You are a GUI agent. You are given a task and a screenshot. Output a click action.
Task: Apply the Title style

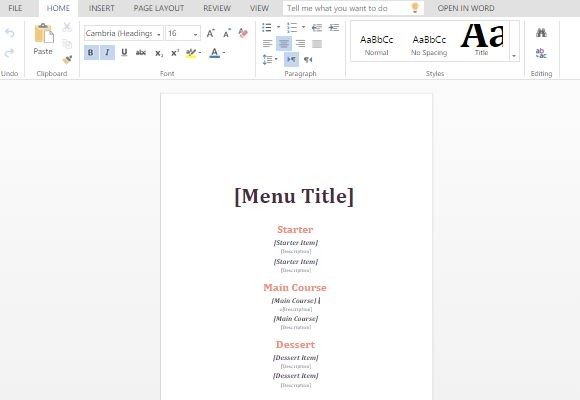pos(482,40)
